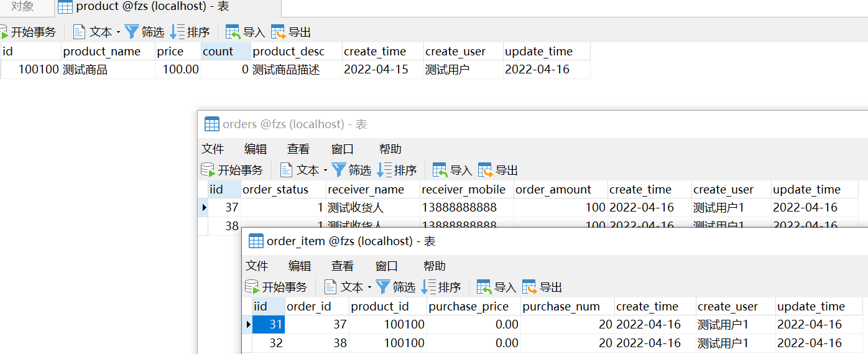Click purchase_num column header in order_item
Image resolution: width=868 pixels, height=354 pixels.
[568, 307]
